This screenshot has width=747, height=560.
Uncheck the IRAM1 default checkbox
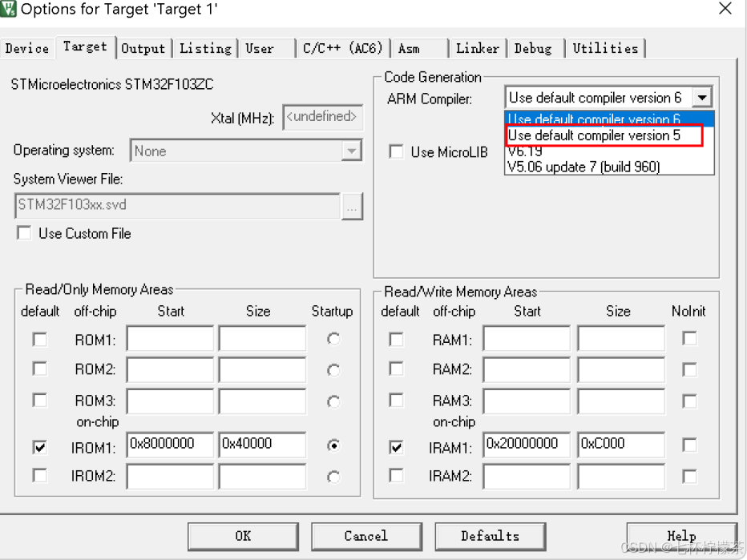pyautogui.click(x=397, y=447)
